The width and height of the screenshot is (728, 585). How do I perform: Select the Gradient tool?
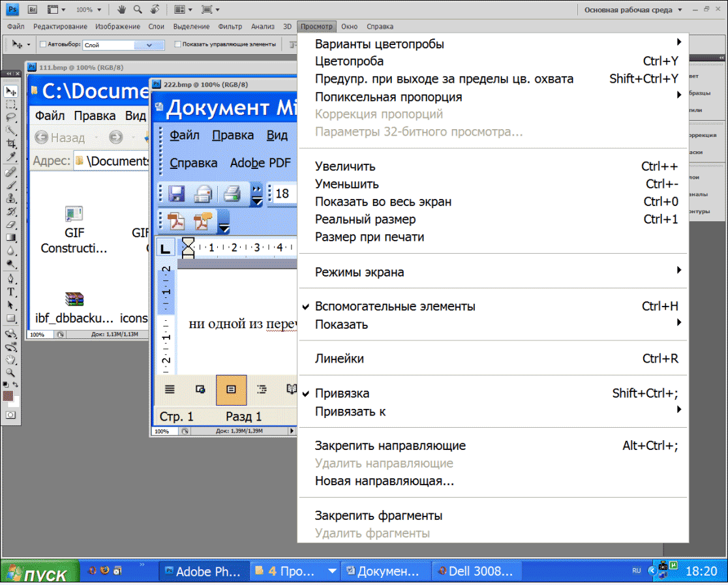tap(11, 237)
